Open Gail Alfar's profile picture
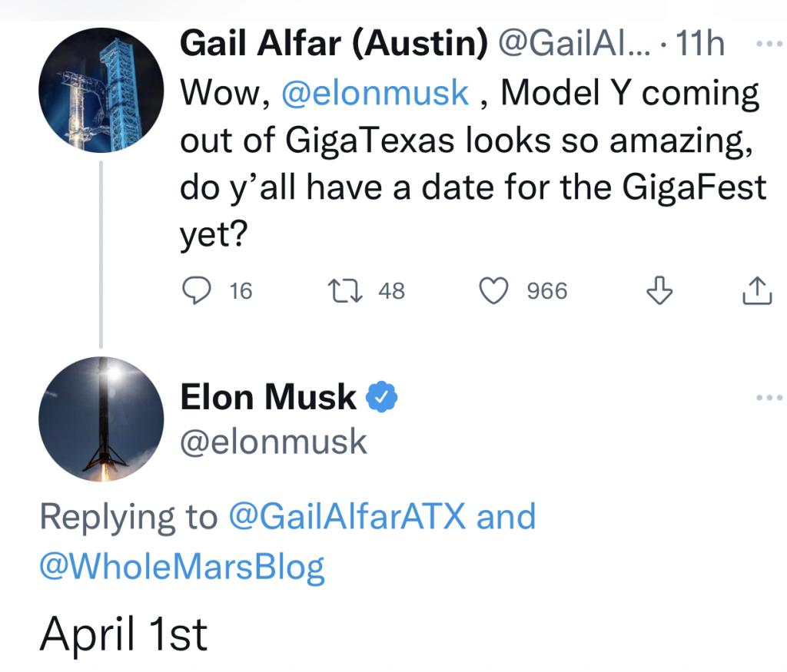This screenshot has width=787, height=672. point(101,92)
